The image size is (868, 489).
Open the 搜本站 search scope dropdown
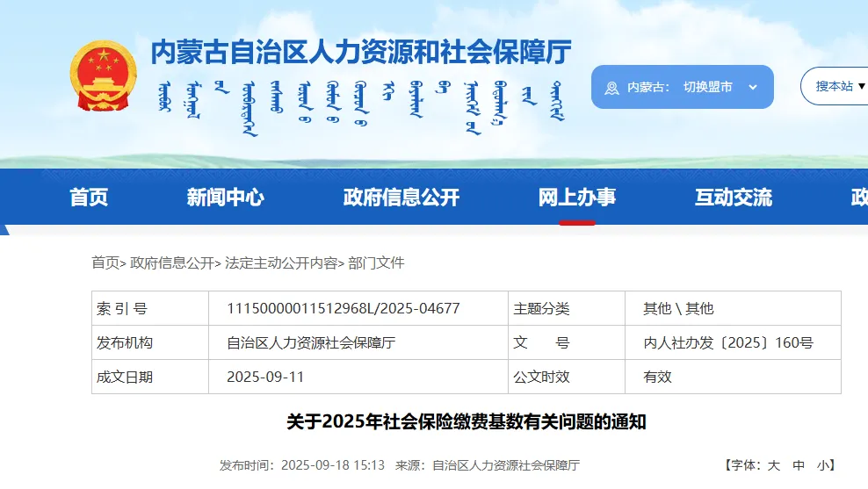pos(840,86)
